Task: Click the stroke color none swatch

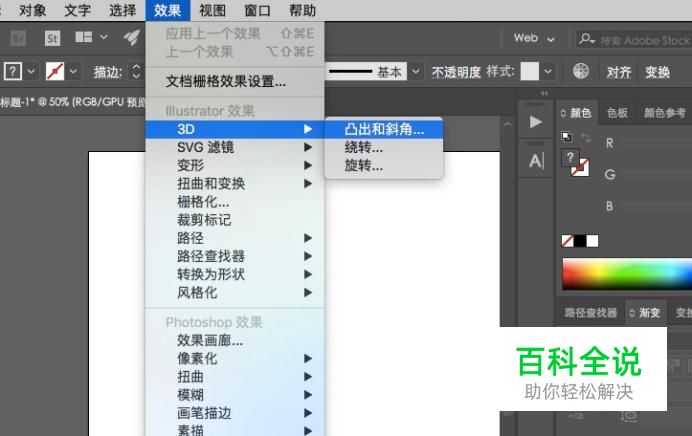Action: click(x=55, y=71)
